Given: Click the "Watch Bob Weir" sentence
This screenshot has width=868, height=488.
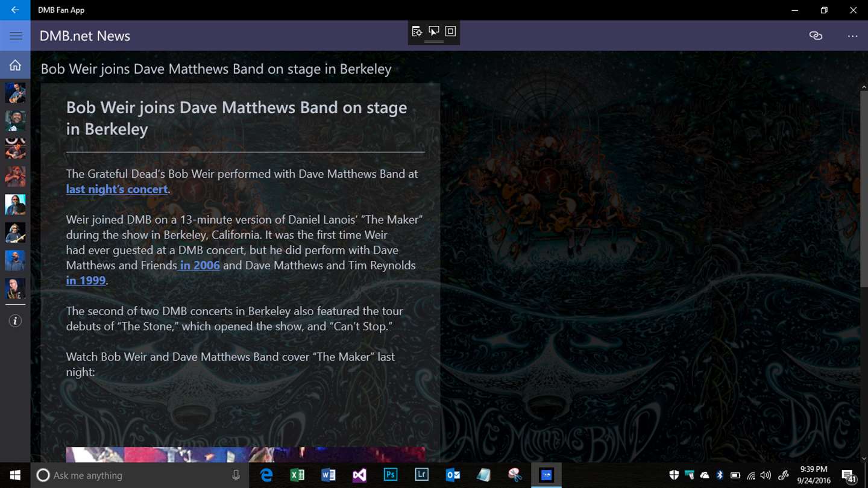Looking at the screenshot, I should click(x=230, y=364).
